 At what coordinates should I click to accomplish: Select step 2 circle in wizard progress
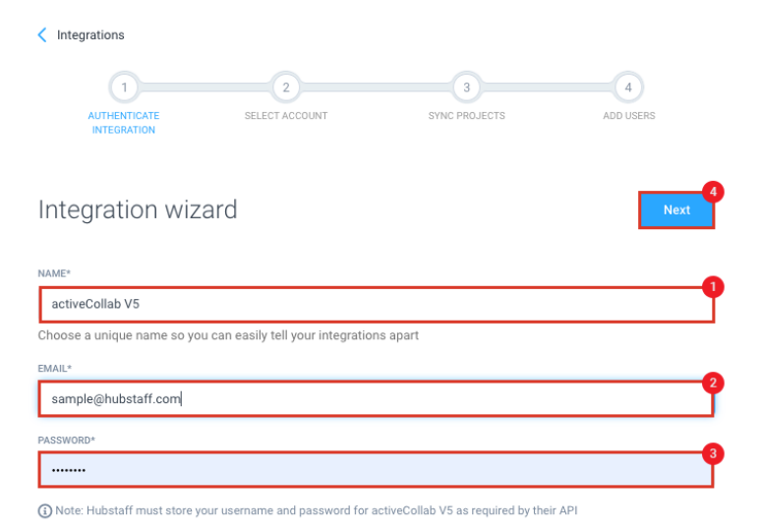285,88
